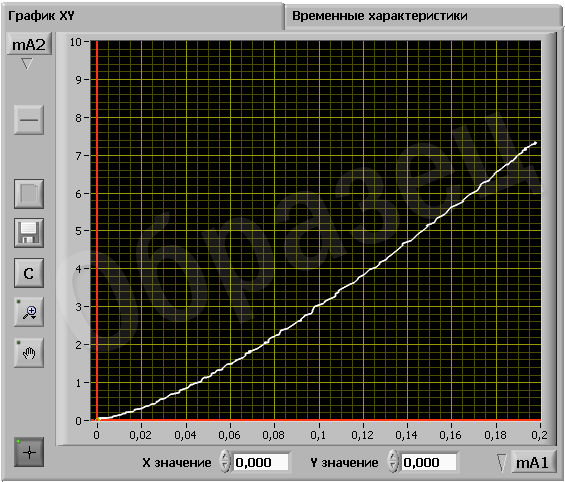Viewport: 565px width, 482px height.
Task: Click the mA1 X-axis button
Action: coord(533,462)
